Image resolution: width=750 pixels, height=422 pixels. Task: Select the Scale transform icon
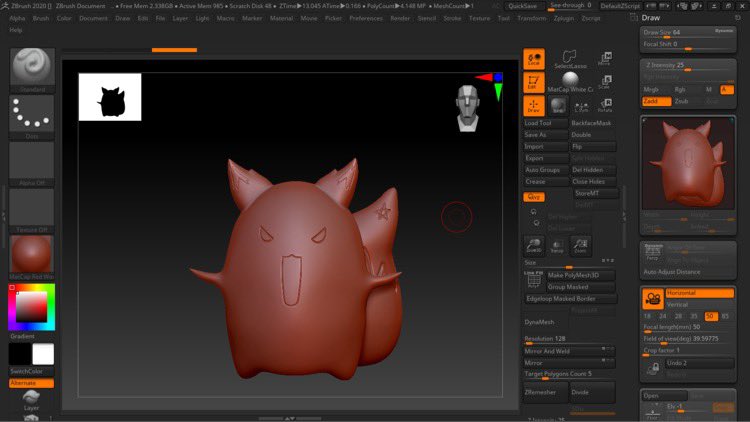605,82
